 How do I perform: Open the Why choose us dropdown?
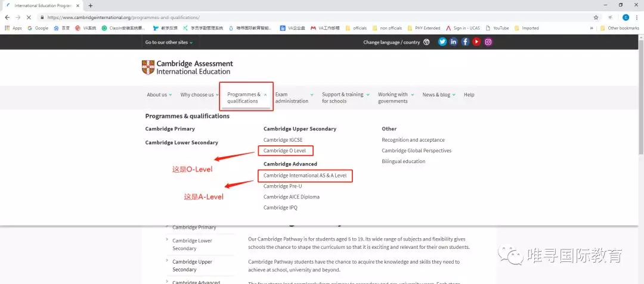pyautogui.click(x=200, y=95)
